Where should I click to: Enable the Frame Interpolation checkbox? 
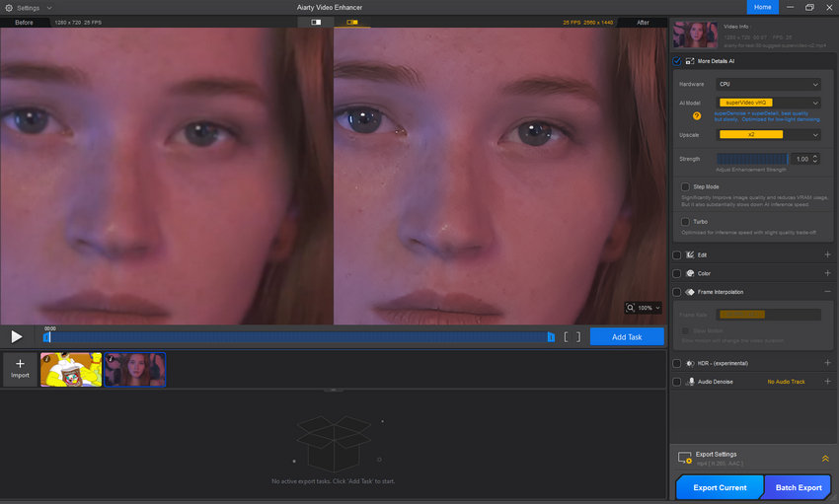(x=677, y=292)
